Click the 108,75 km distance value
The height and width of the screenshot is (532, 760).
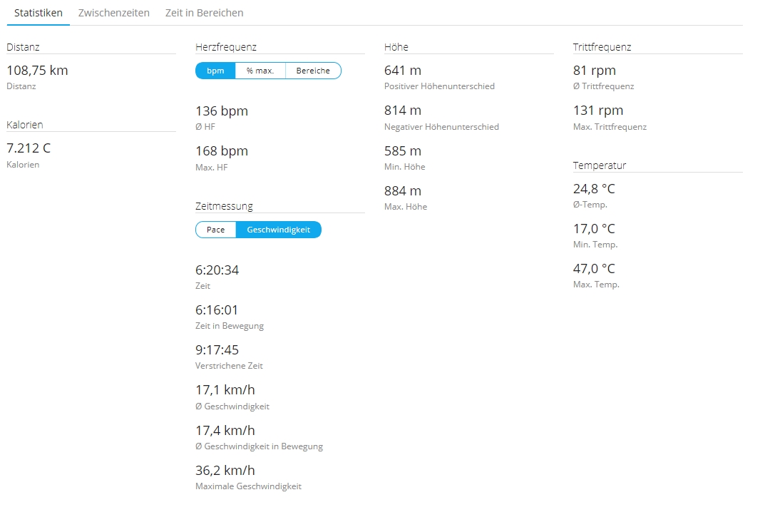click(37, 71)
